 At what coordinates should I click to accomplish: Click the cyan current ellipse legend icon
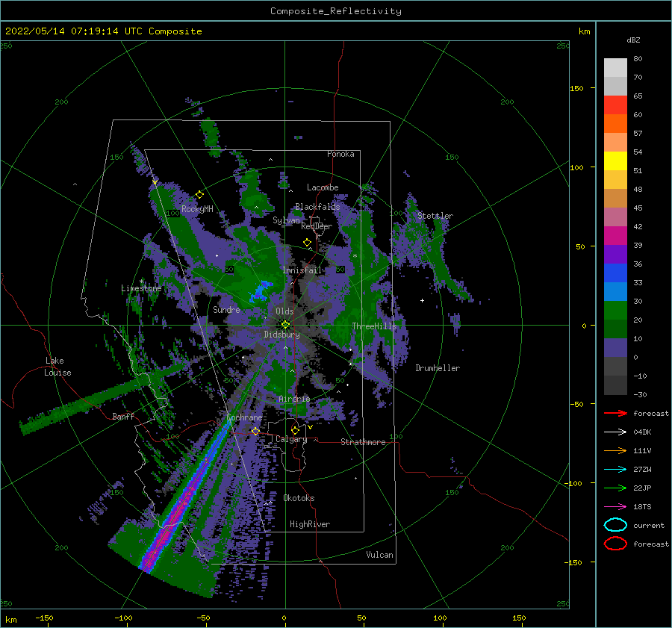(x=615, y=525)
